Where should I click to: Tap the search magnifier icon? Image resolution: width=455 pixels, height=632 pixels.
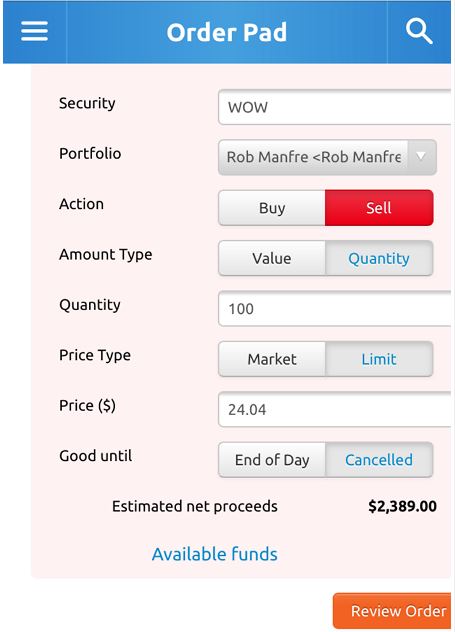click(419, 31)
